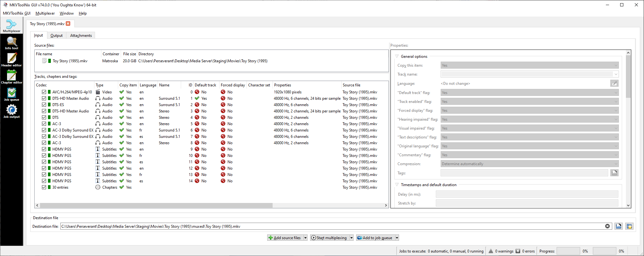Close the Toy Story (1995).mkv tab
644x256 pixels.
[x=68, y=24]
